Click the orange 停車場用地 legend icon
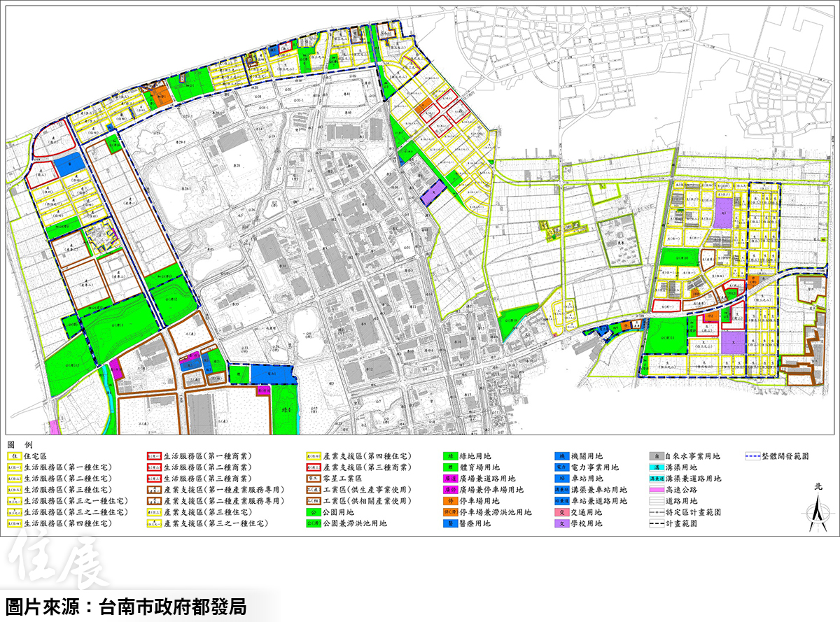This screenshot has height=622, width=840. click(x=451, y=501)
